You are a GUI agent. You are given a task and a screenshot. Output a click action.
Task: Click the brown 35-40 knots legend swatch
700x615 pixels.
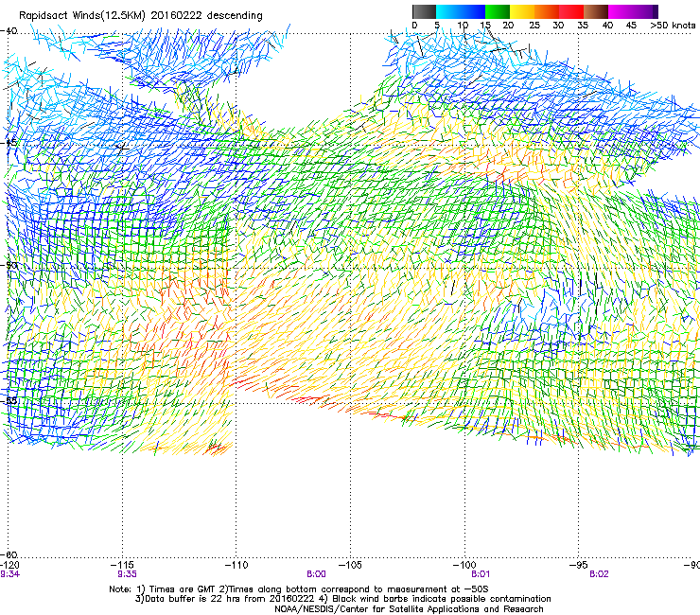[596, 11]
